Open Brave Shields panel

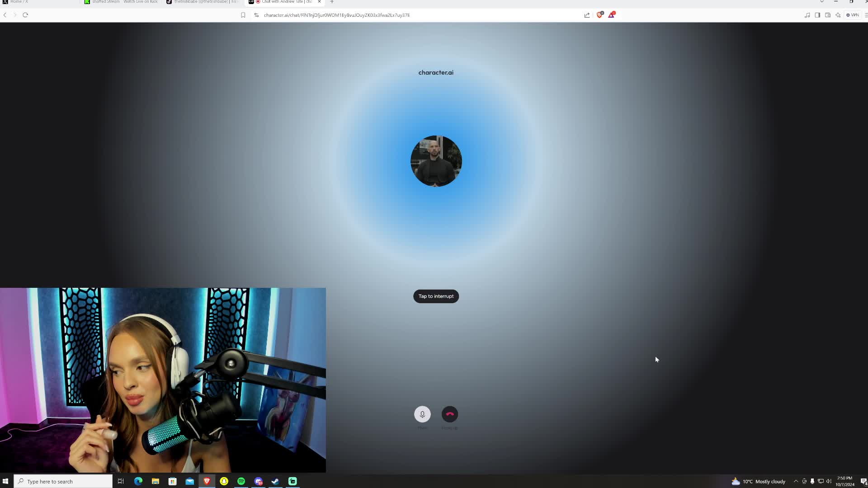600,15
